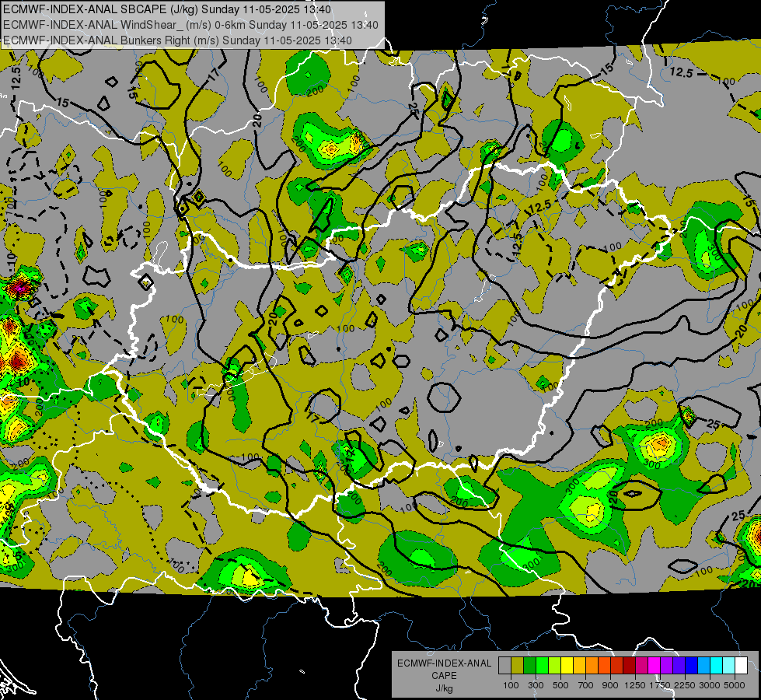Click the white legend swatch after 5000
761x700 pixels.
click(742, 666)
